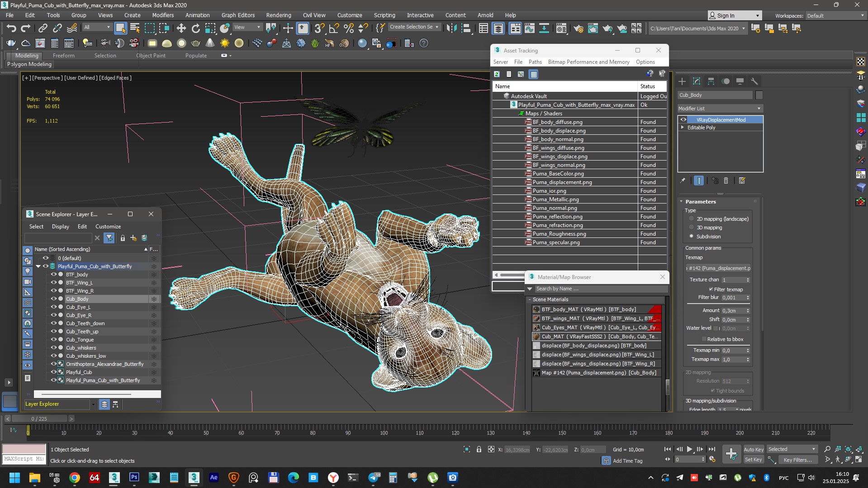
Task: Collapse the Parameters rollout
Action: point(682,202)
